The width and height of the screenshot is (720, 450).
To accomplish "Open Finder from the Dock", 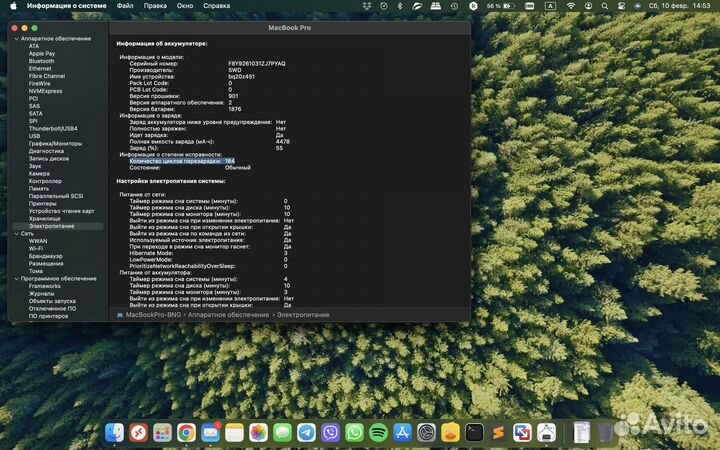I will (114, 433).
